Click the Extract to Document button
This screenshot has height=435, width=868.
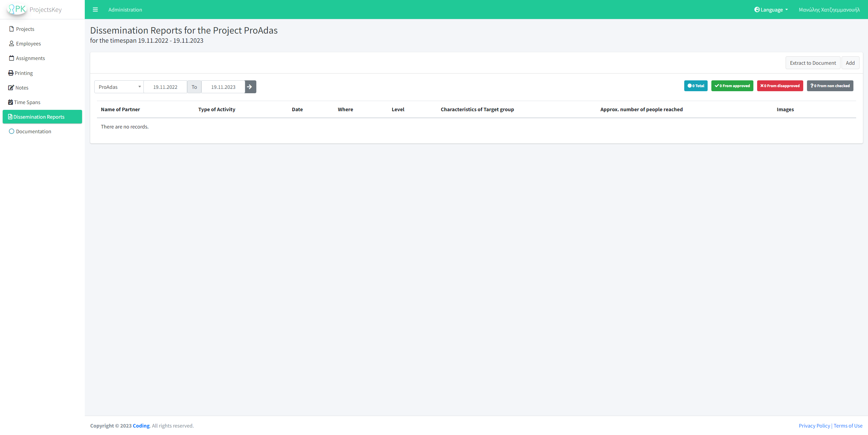[812, 63]
